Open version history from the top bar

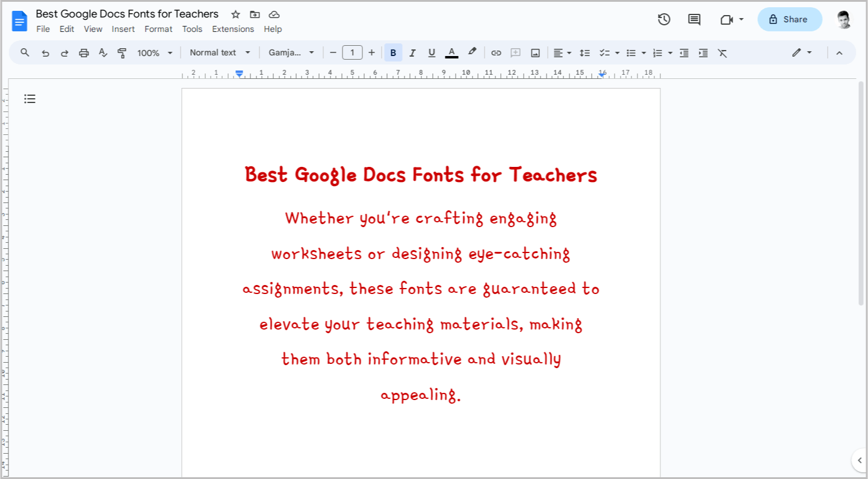664,19
